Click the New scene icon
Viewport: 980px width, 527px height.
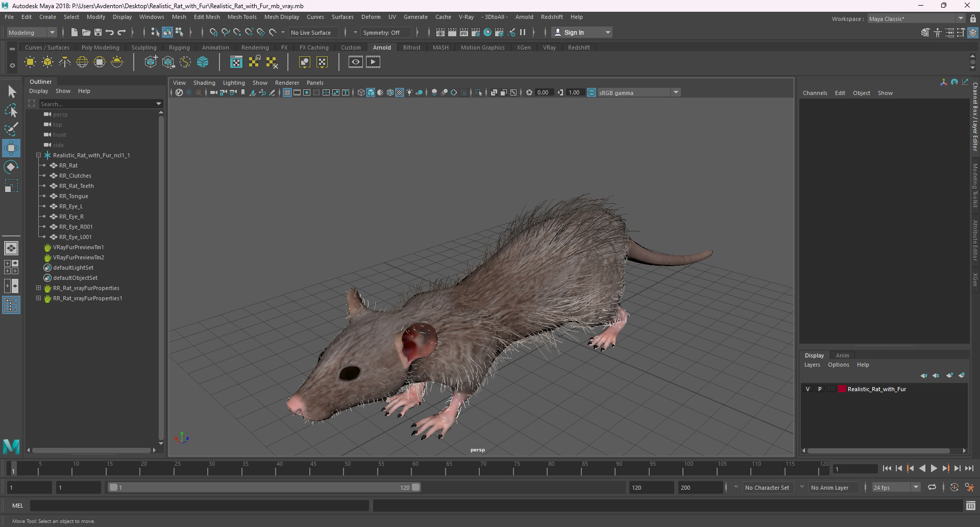(75, 32)
